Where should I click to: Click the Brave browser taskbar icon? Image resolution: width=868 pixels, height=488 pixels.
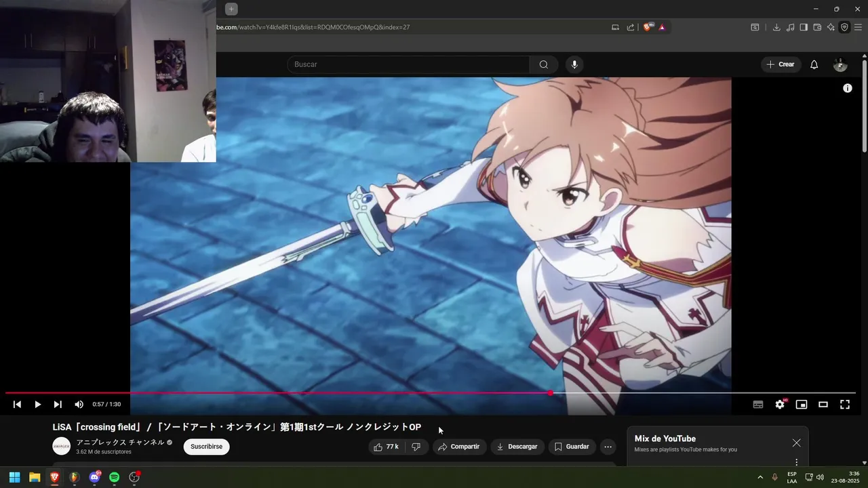[x=54, y=477]
